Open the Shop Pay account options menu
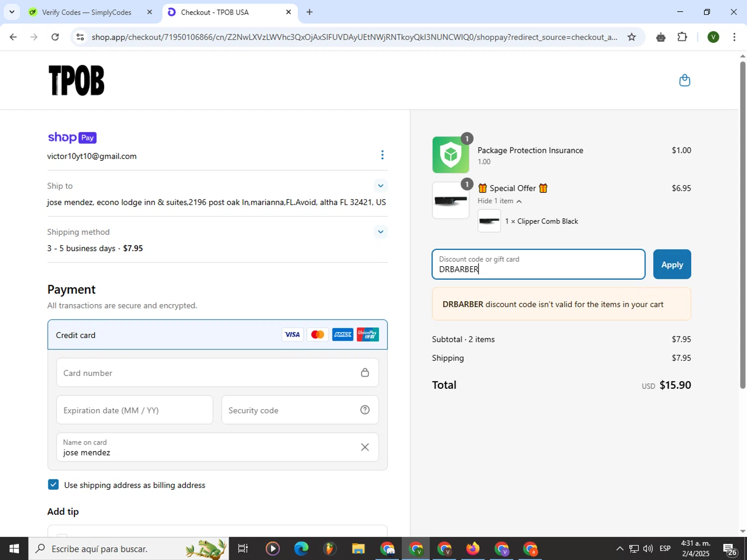 pyautogui.click(x=382, y=155)
